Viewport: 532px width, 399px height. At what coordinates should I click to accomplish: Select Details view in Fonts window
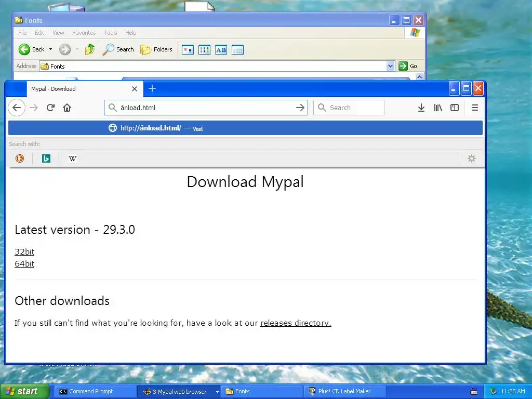tap(237, 50)
